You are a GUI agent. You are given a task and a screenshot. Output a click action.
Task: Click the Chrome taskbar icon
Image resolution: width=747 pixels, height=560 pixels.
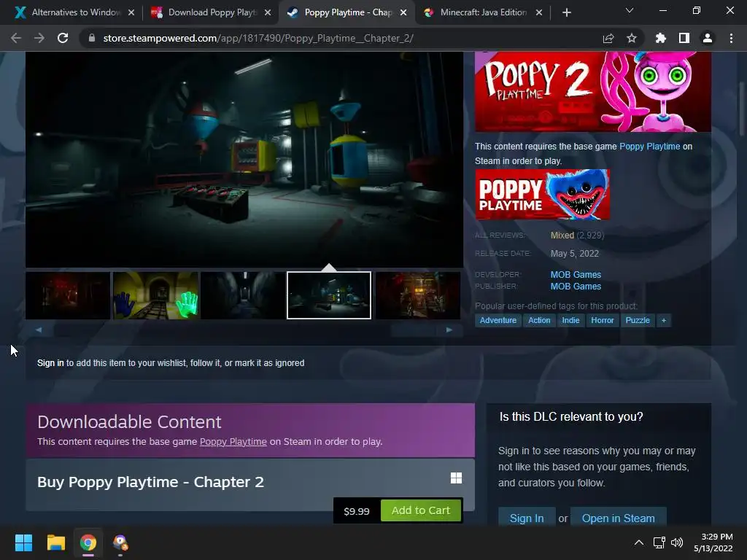88,542
